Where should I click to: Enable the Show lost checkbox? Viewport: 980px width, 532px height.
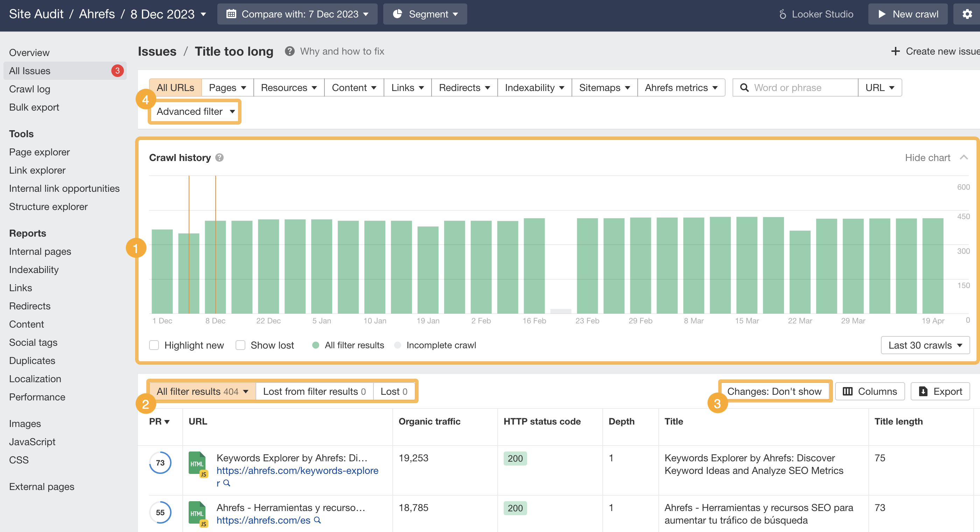coord(240,345)
